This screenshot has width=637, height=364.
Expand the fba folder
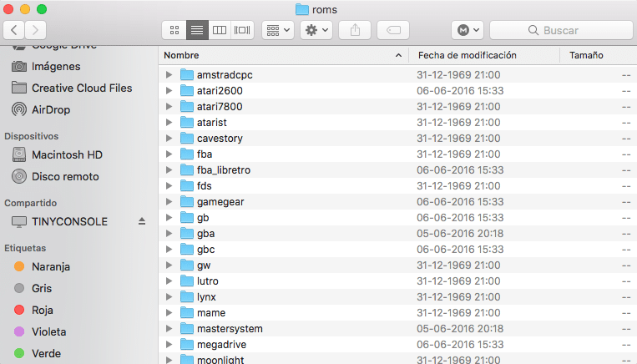pyautogui.click(x=169, y=154)
